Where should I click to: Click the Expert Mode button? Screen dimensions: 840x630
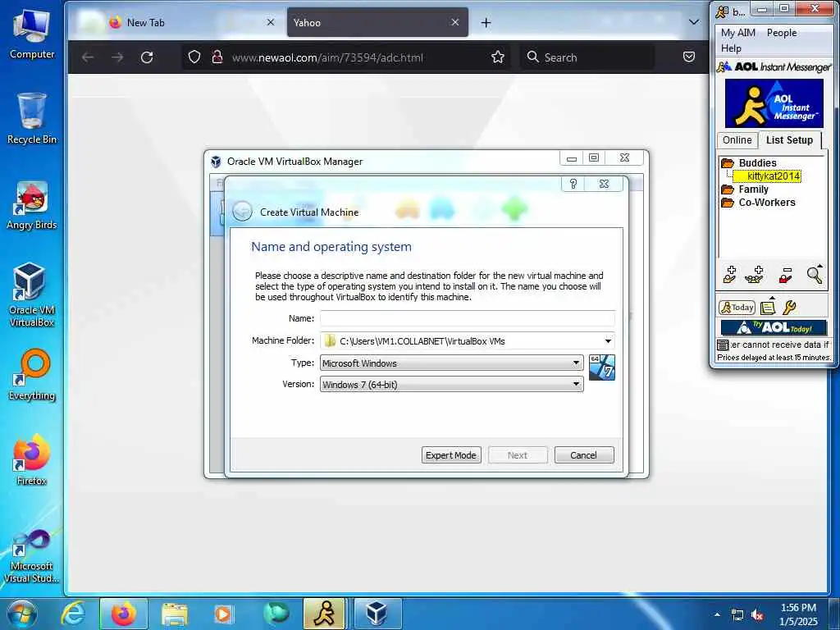click(451, 454)
